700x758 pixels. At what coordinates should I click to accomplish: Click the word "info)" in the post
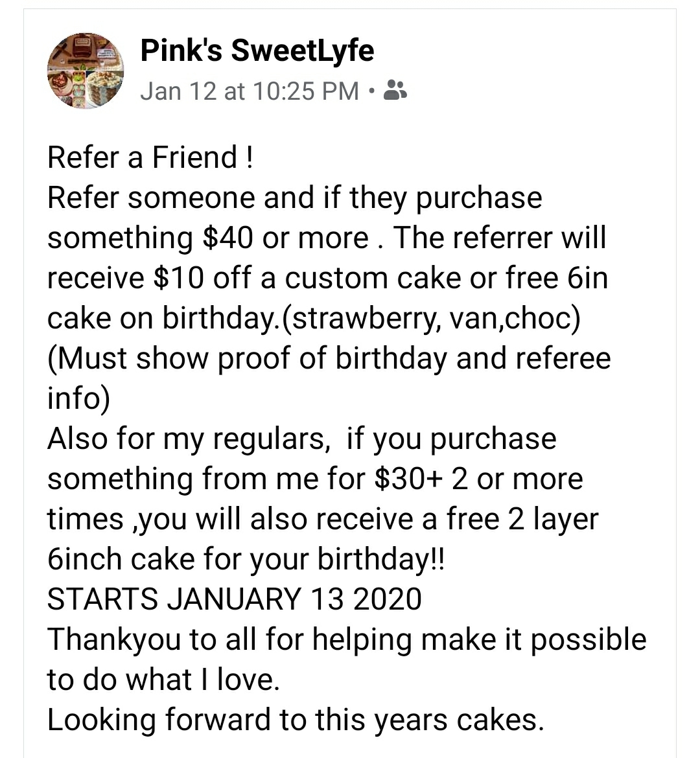[78, 398]
